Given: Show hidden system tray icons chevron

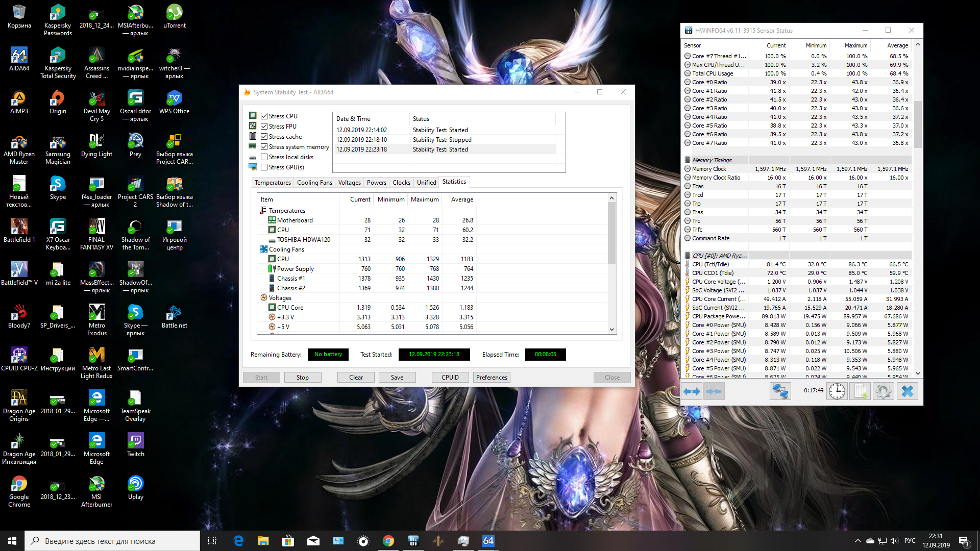Looking at the screenshot, I should click(x=857, y=541).
